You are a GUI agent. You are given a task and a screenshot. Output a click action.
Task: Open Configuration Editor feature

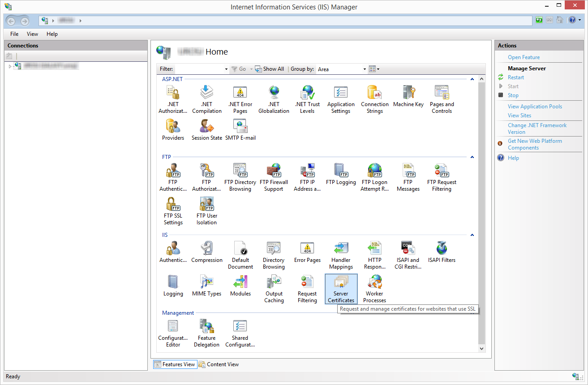coord(173,333)
